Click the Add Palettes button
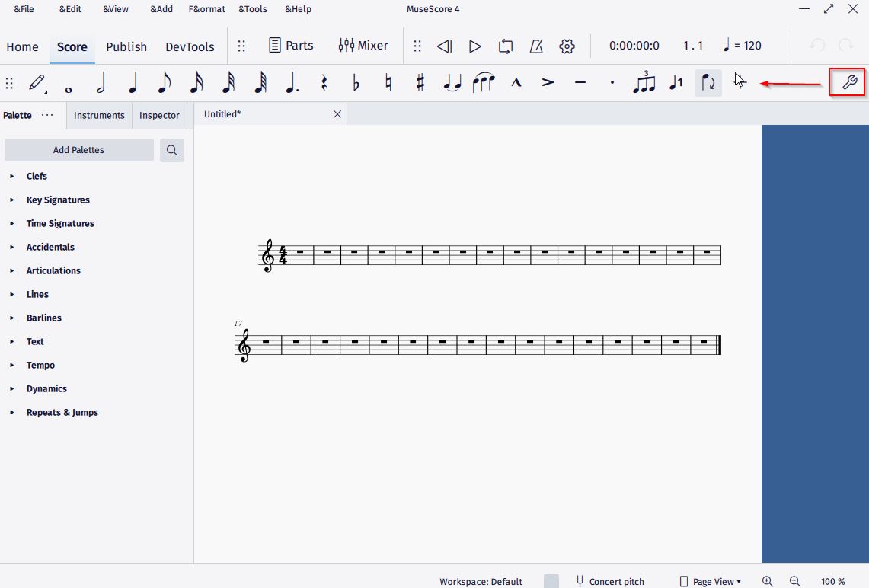869x588 pixels. [78, 150]
